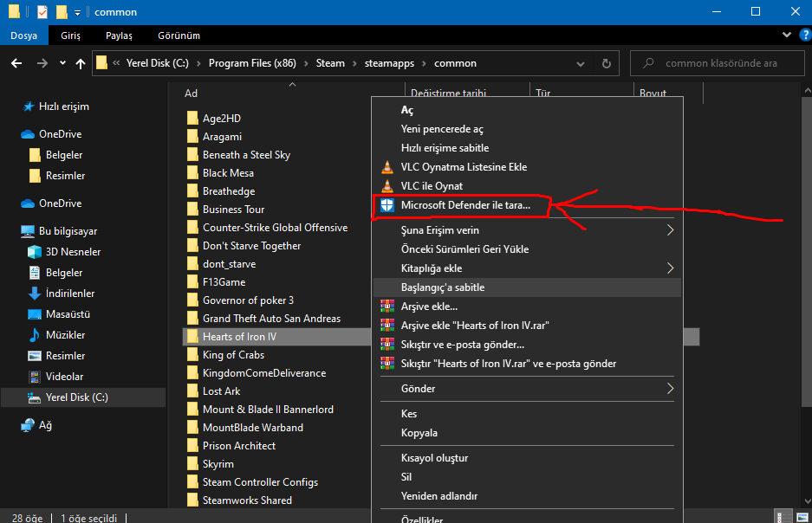
Task: Open the Görünüm ribbon tab
Action: click(179, 36)
